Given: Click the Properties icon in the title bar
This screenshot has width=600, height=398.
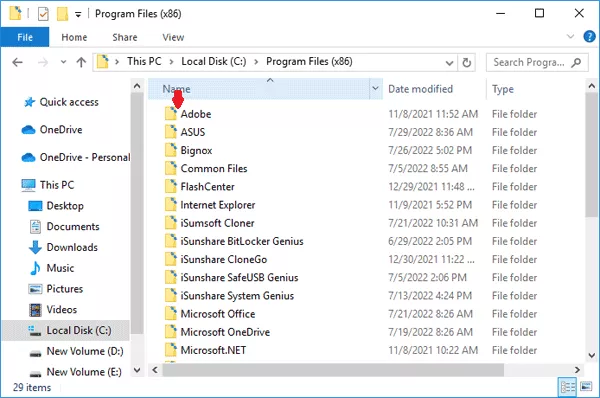Looking at the screenshot, I should (x=43, y=14).
